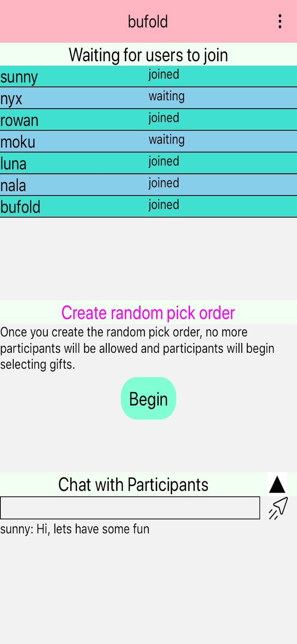Screen dimensions: 297x644
Task: Tap the paper plane send icon
Action: click(278, 509)
